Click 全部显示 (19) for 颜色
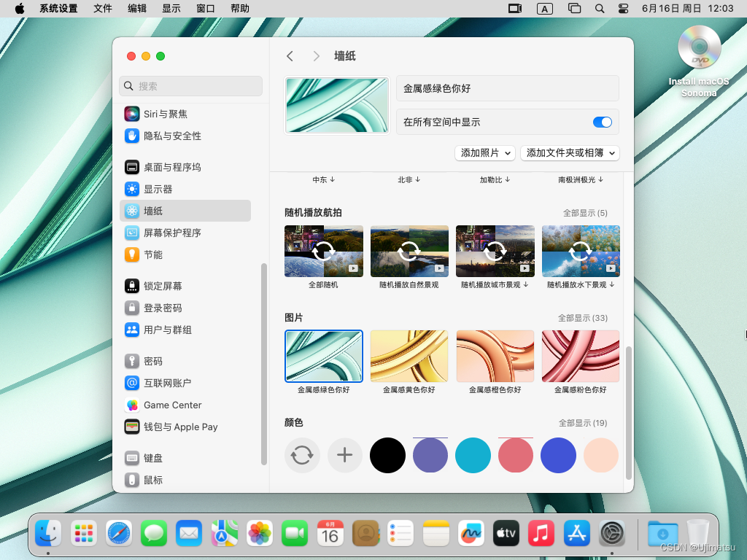This screenshot has height=560, width=747. 583,423
